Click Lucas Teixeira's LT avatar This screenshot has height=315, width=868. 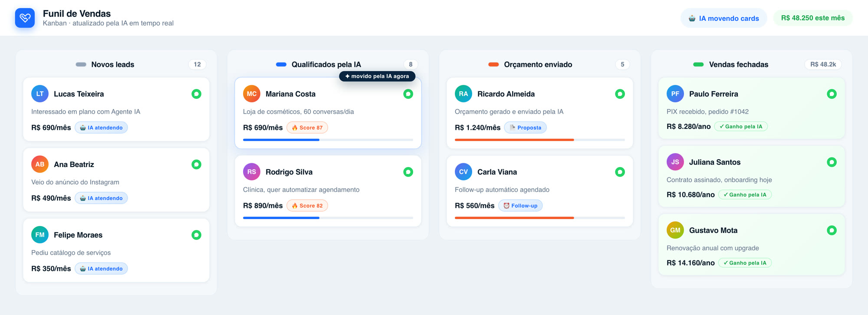coord(40,94)
